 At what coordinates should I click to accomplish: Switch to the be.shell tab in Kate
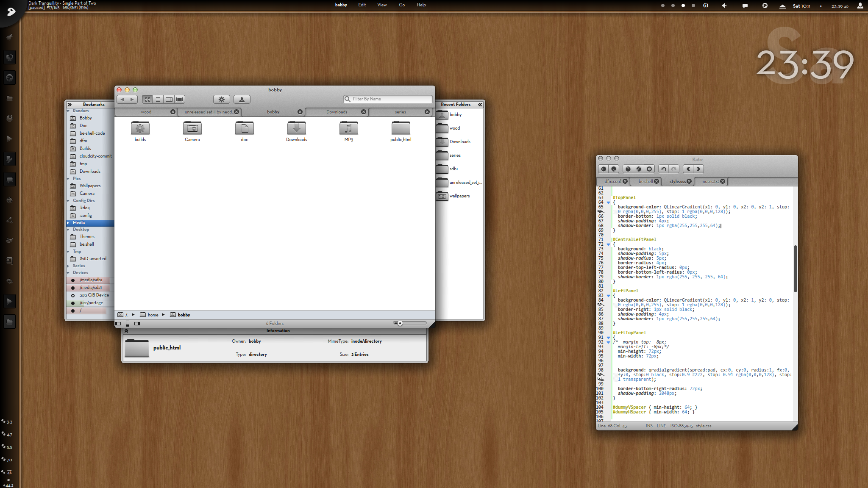coord(645,181)
